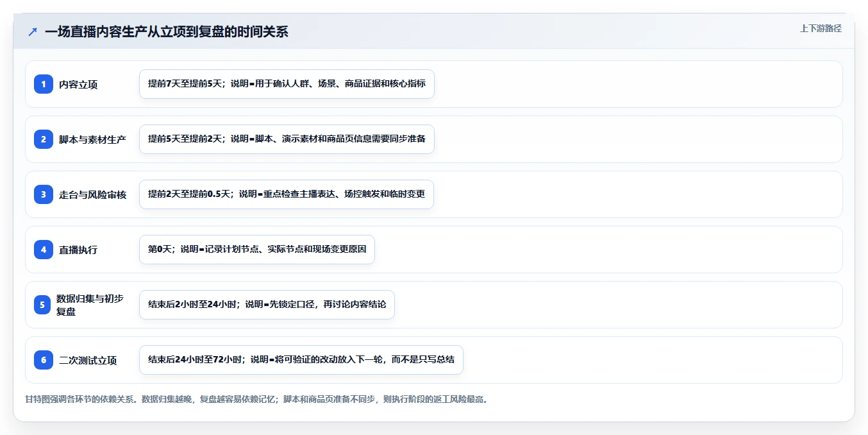Click the number 5 step badge
The width and height of the screenshot is (868, 435).
tap(42, 305)
